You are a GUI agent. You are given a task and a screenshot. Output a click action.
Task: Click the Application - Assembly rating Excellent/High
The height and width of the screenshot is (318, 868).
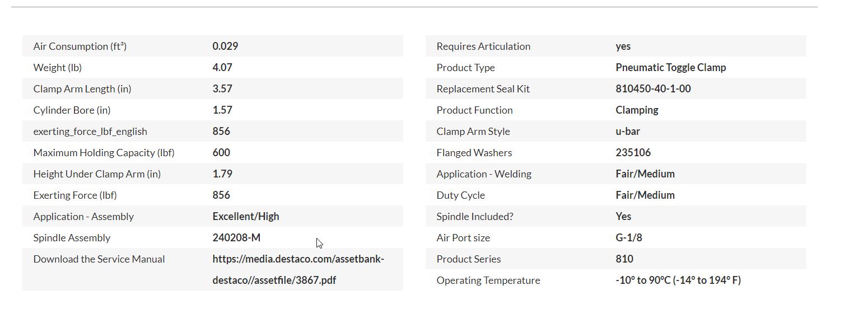(x=246, y=217)
